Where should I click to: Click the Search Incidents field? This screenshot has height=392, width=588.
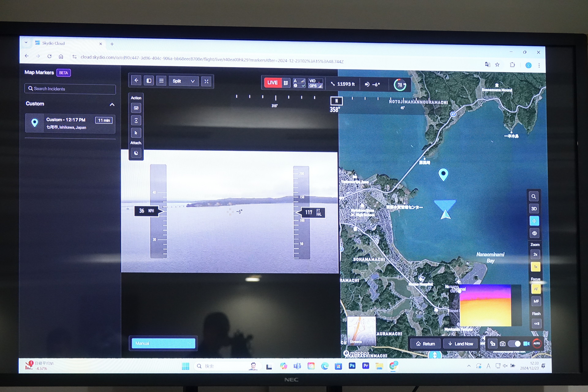tap(70, 89)
